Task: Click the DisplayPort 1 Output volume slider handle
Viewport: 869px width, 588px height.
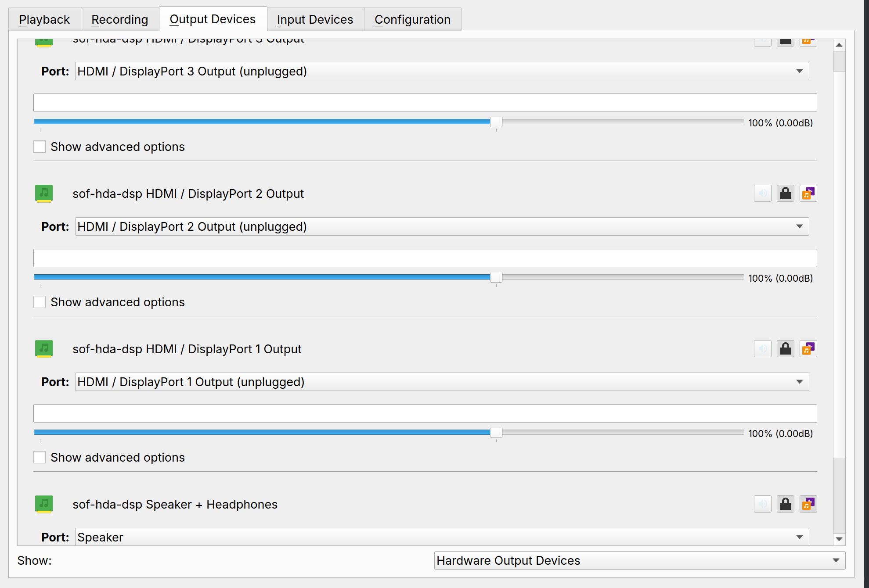Action: click(496, 433)
